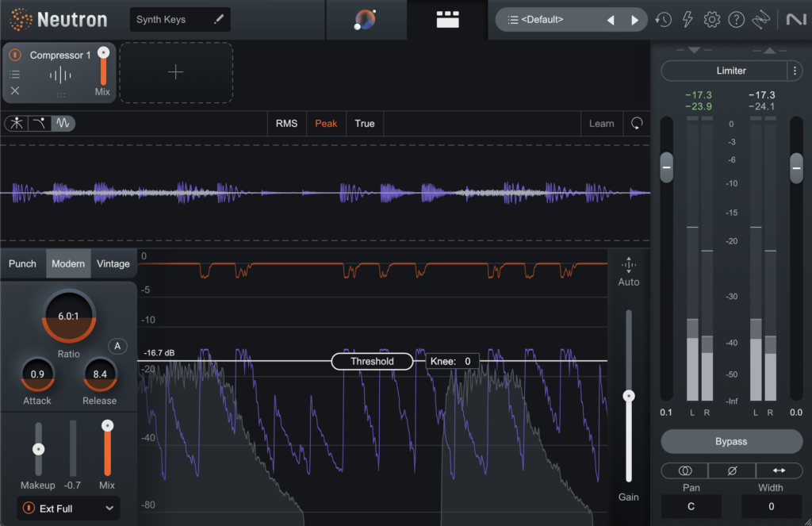This screenshot has width=812, height=526.
Task: Select Peak level detection mode
Action: [326, 123]
